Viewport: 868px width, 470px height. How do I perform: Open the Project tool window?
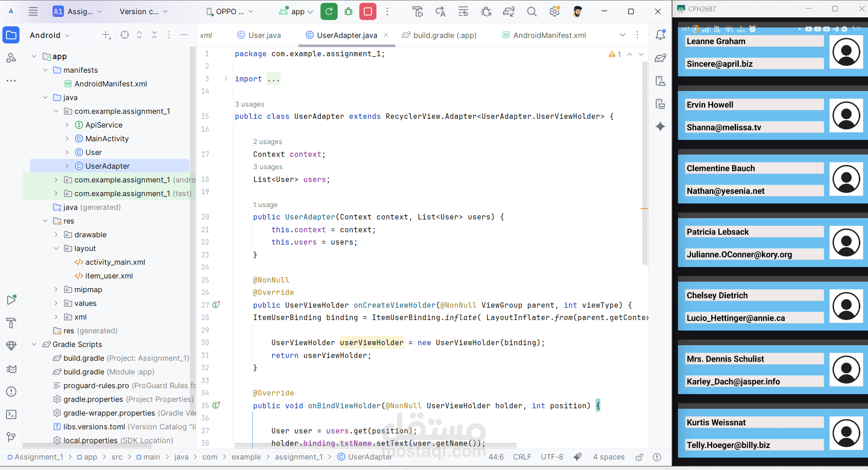point(11,35)
